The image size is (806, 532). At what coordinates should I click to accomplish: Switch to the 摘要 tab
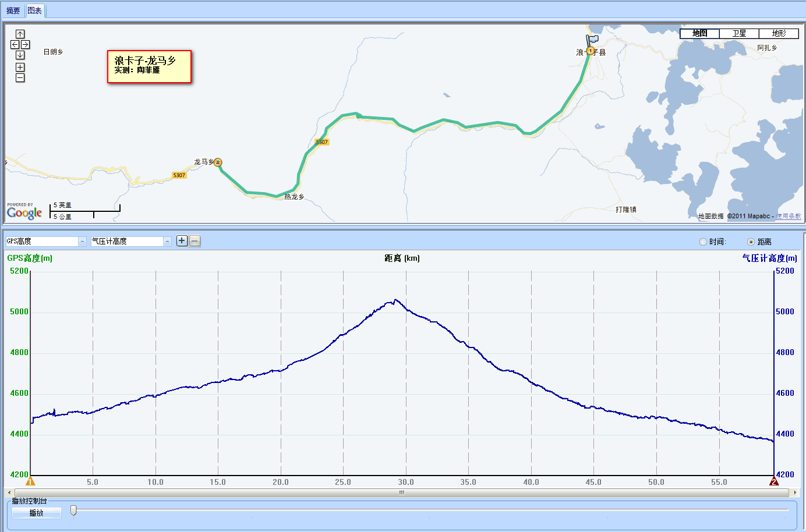coord(13,10)
